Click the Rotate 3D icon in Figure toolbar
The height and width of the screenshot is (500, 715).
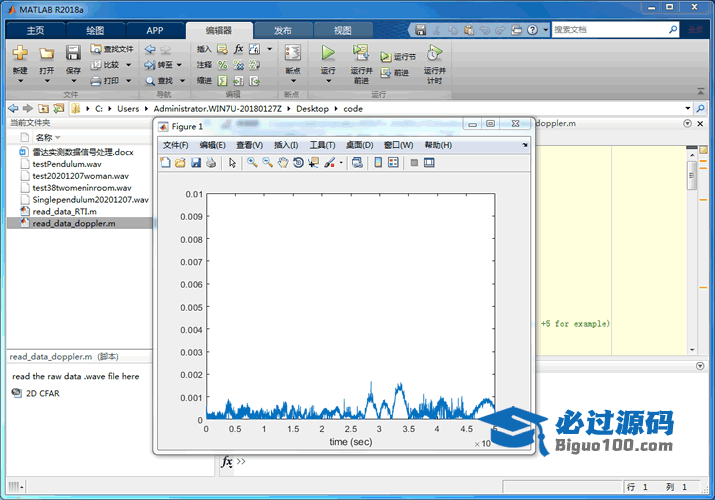(x=298, y=162)
